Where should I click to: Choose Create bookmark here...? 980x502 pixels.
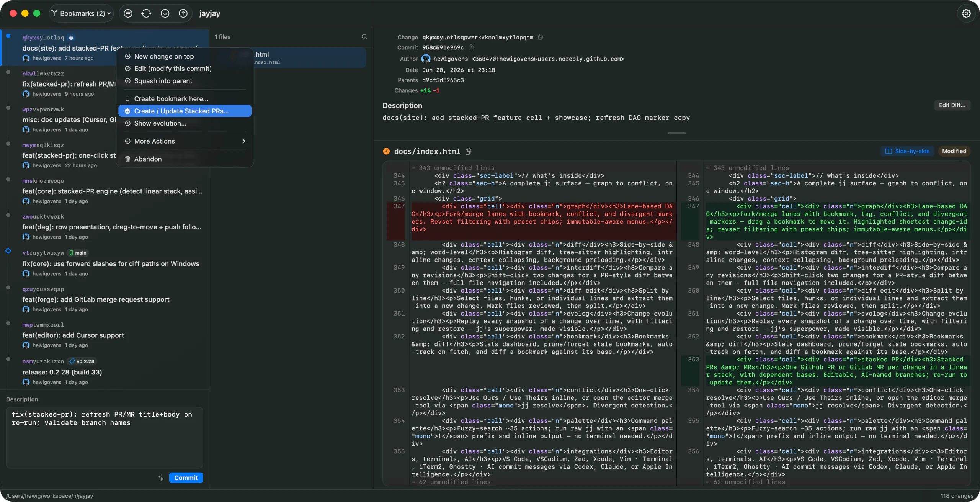(185, 99)
